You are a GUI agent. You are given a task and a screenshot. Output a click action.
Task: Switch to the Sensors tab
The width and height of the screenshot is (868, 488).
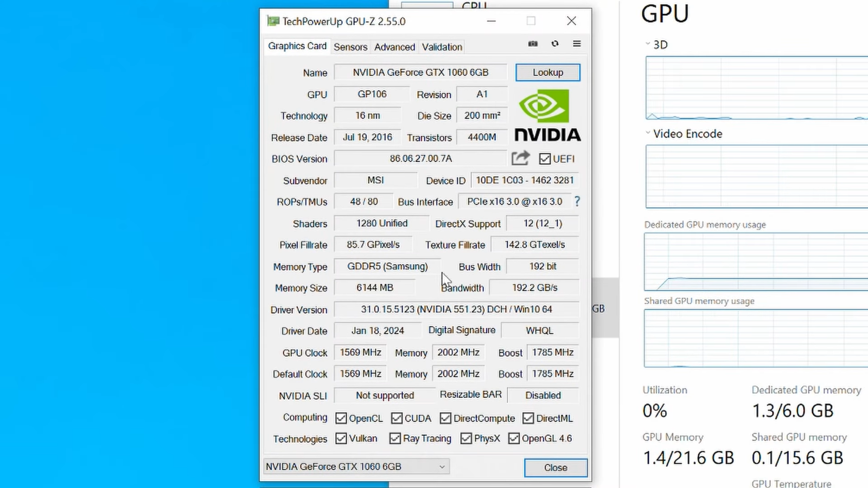click(350, 47)
